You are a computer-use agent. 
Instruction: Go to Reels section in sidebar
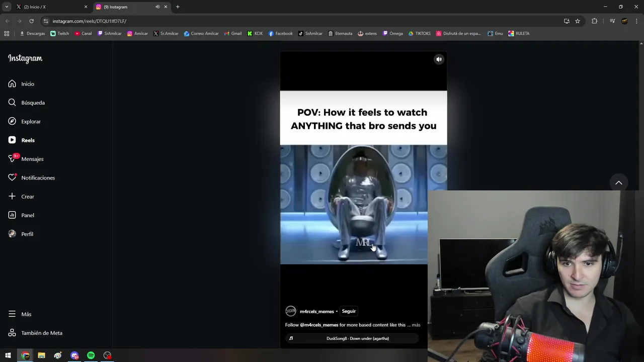click(x=21, y=140)
